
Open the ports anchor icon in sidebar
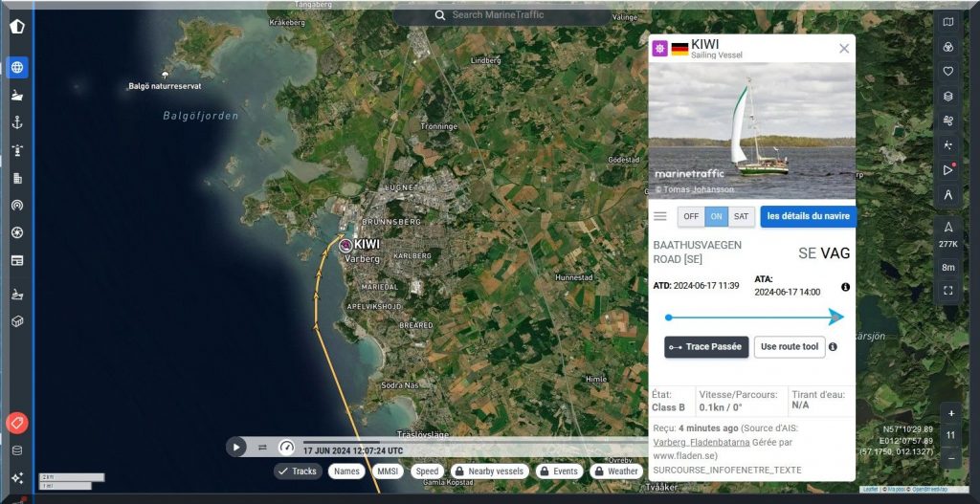[x=17, y=122]
